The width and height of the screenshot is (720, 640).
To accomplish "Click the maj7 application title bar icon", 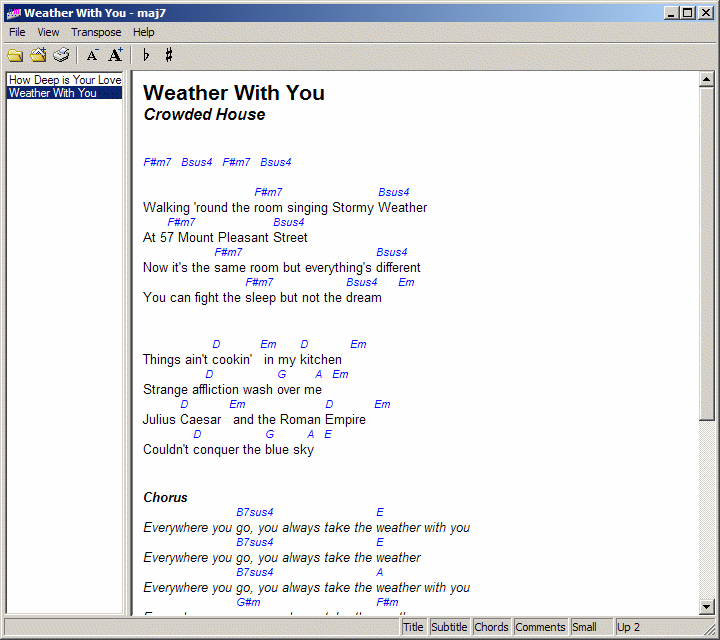I will point(13,13).
